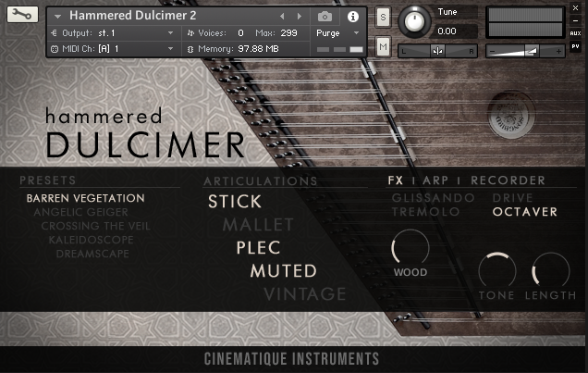588x373 pixels.
Task: Toggle the AUX sends button
Action: tap(575, 33)
